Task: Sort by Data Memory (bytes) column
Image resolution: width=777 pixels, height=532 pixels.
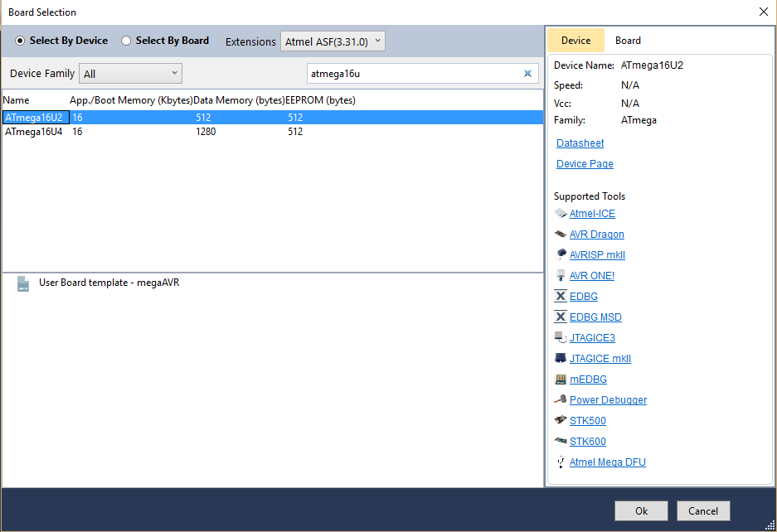Action: [x=239, y=100]
